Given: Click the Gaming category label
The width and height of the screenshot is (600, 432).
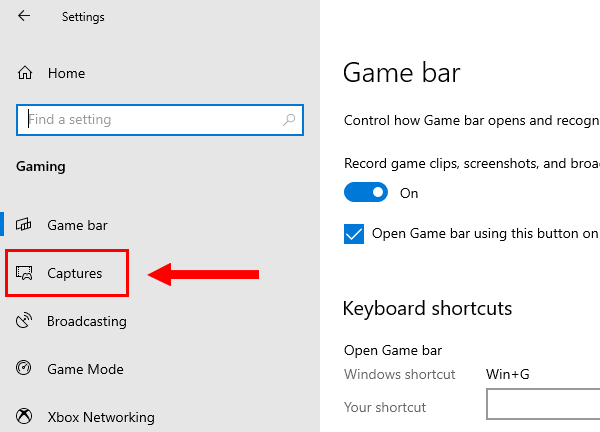Looking at the screenshot, I should point(41,167).
